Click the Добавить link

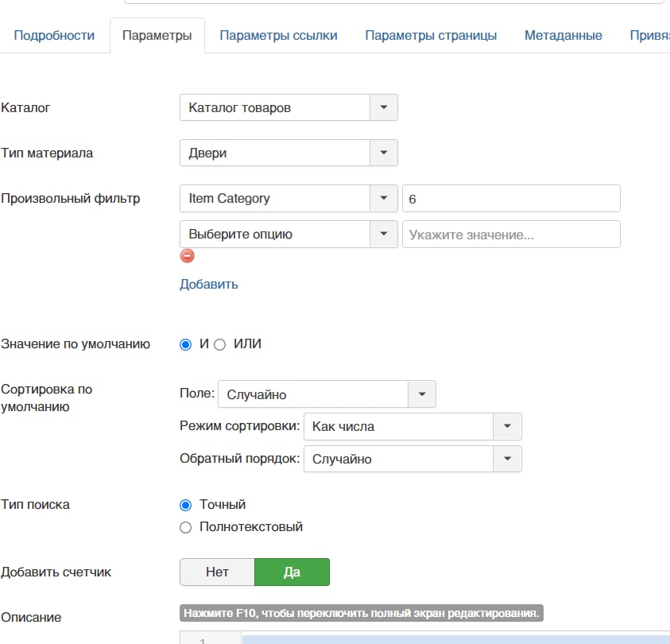(x=209, y=284)
